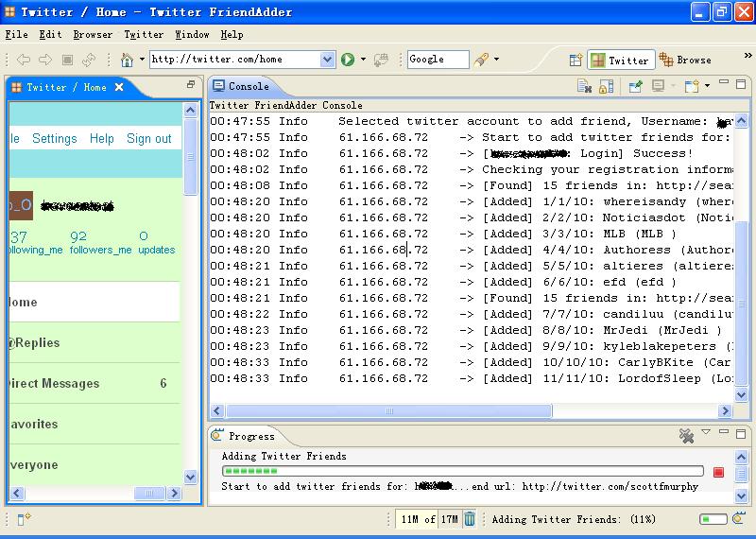Remove all finished operations in Progress
Viewport: 756px width, 539px height.
[x=686, y=436]
